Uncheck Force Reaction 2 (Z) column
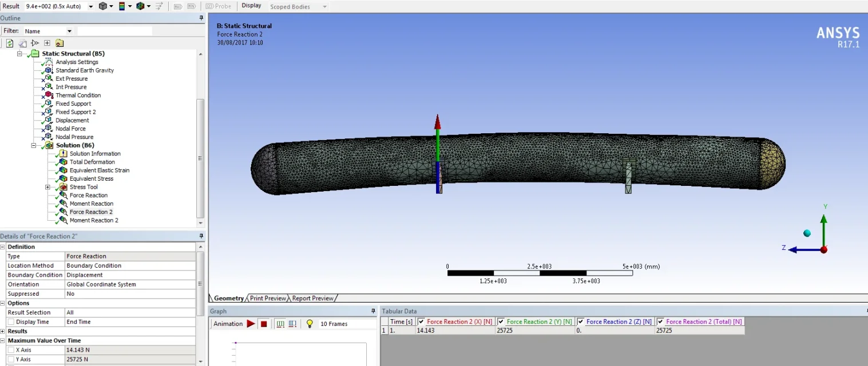 (x=581, y=322)
